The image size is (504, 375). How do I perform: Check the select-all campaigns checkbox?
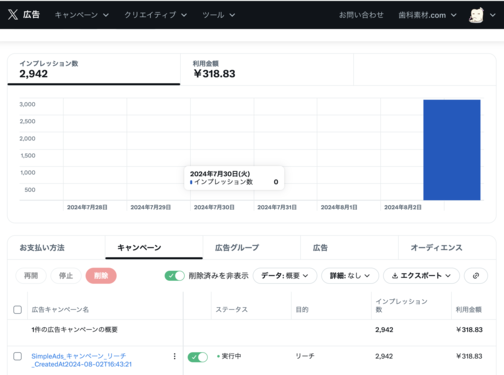(x=18, y=310)
